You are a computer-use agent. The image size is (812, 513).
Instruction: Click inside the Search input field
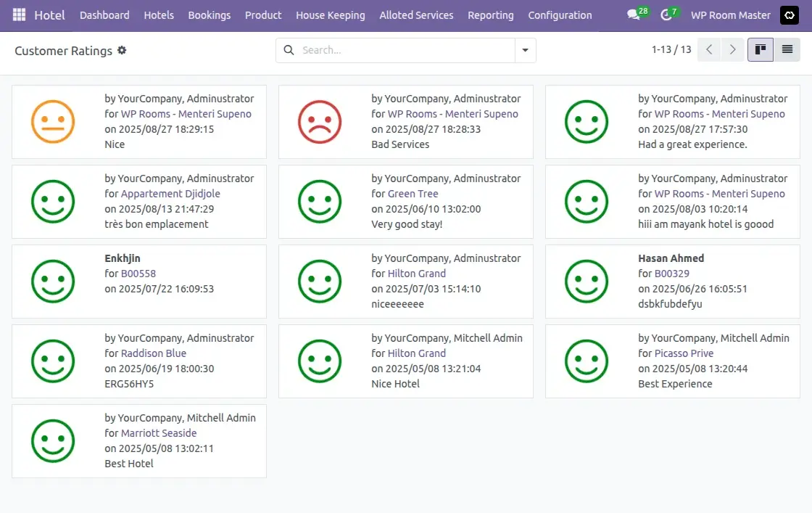point(399,50)
